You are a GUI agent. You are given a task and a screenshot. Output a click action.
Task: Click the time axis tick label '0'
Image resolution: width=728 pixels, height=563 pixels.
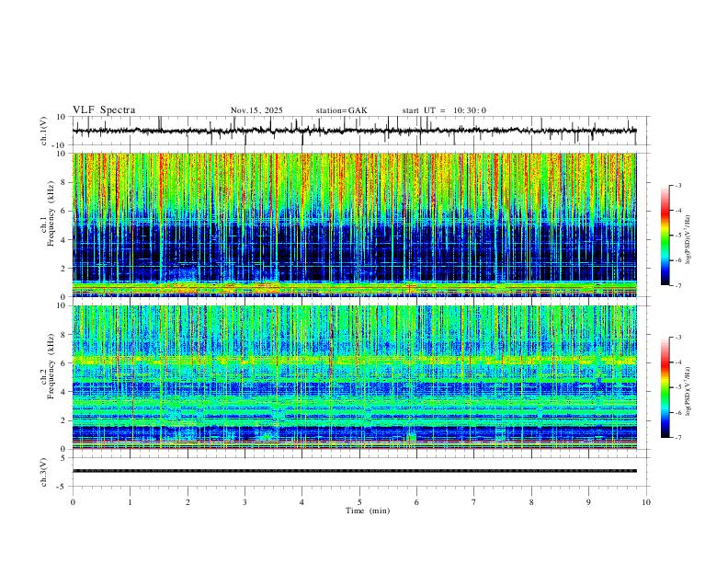pos(73,502)
